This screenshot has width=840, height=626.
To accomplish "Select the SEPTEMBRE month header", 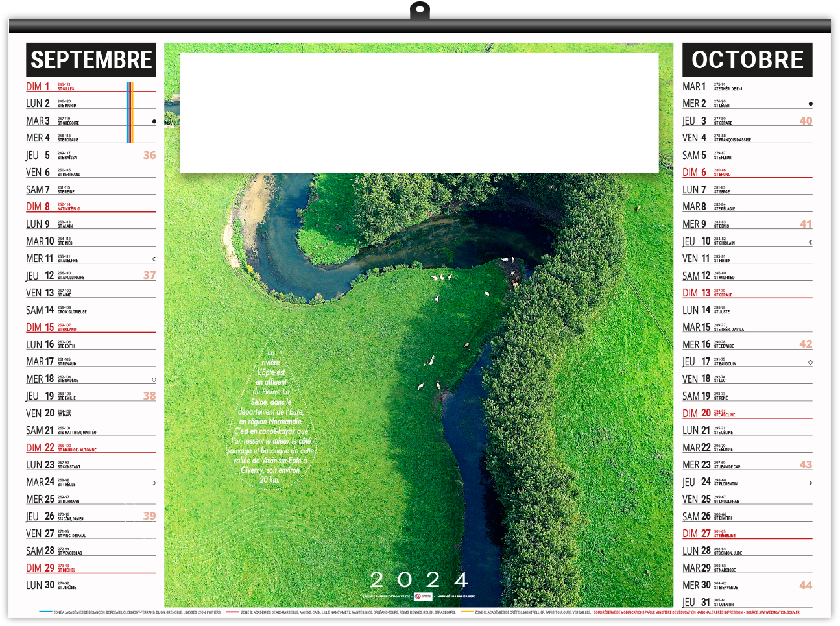I will 91,60.
